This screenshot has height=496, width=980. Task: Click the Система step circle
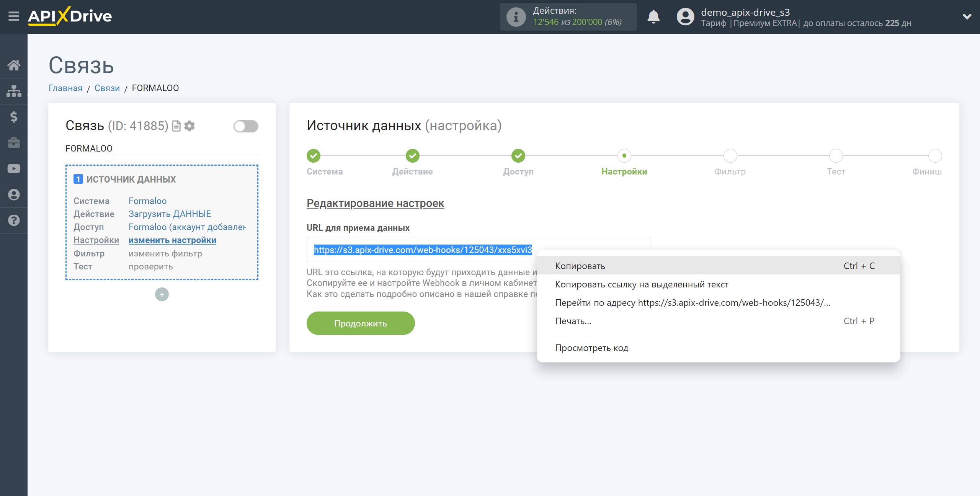point(314,156)
